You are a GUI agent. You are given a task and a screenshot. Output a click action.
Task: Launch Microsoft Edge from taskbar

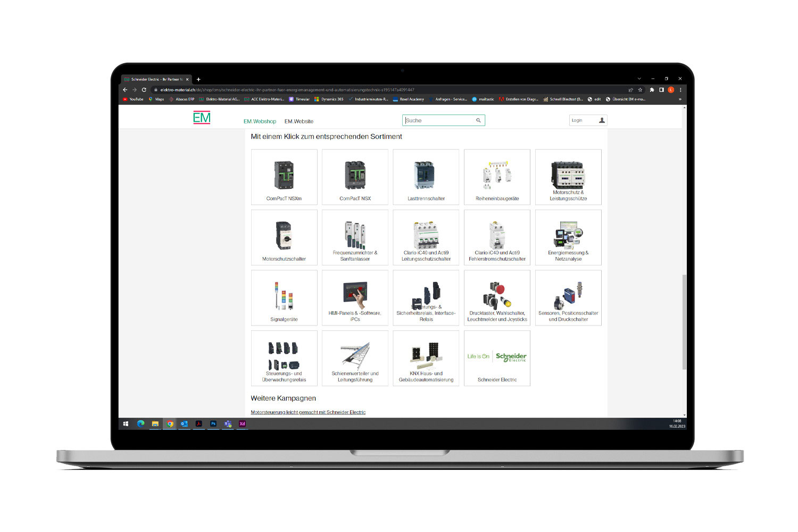click(x=140, y=424)
